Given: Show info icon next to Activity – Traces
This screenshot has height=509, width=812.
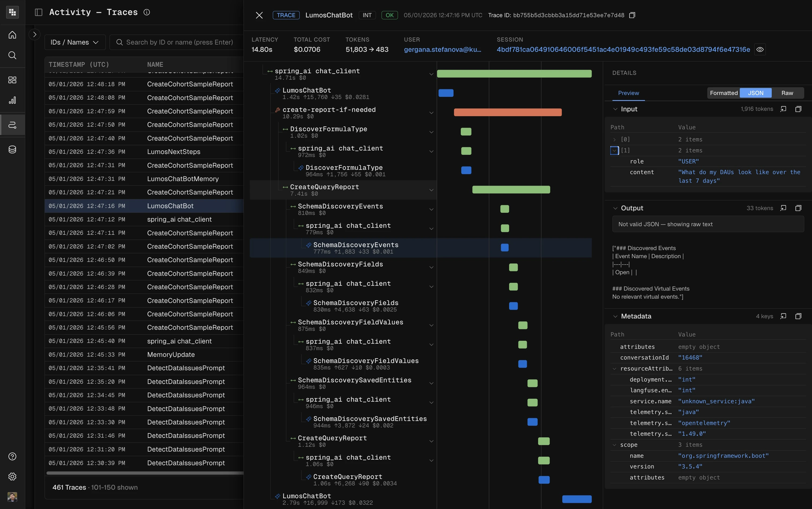Looking at the screenshot, I should [x=147, y=12].
